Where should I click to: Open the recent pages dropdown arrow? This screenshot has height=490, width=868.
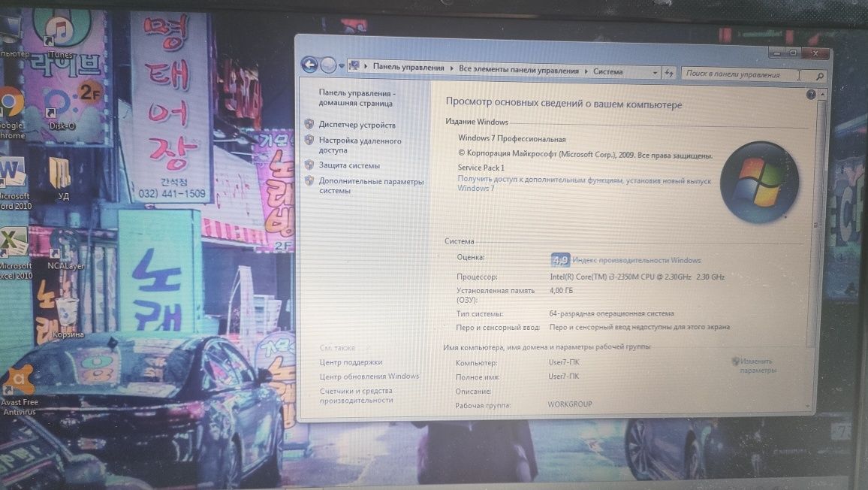pos(342,66)
